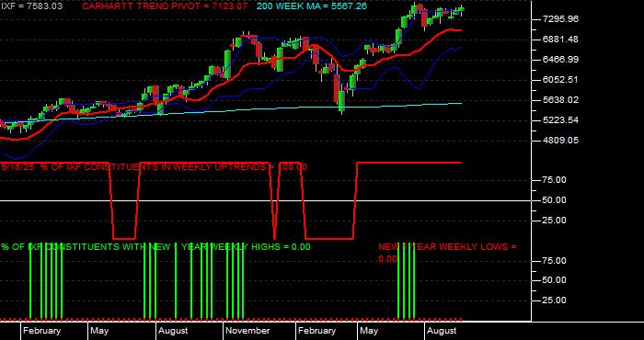
Task: Select the second May time axis label
Action: (369, 331)
